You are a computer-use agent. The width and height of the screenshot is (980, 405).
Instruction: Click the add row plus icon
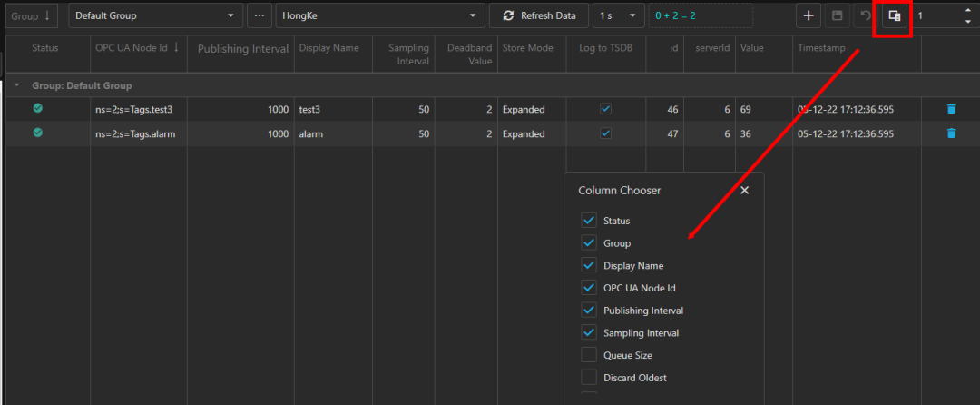[808, 15]
